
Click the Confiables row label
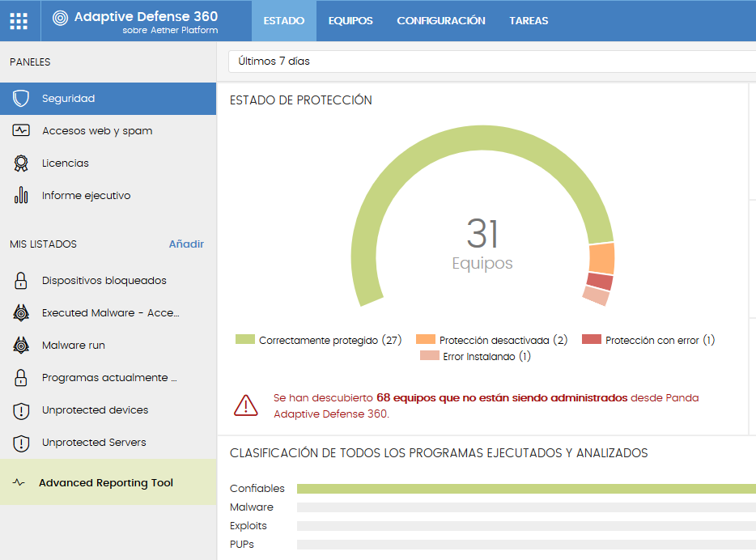[x=257, y=488]
